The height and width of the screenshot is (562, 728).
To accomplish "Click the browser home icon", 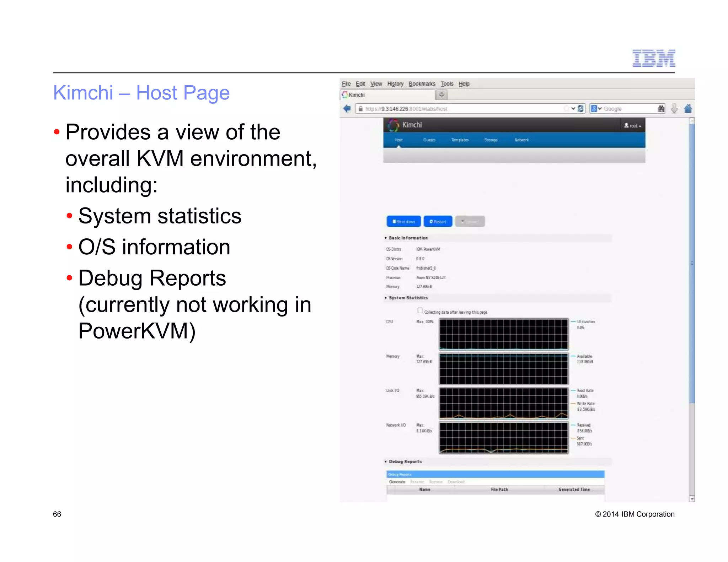I will point(688,109).
